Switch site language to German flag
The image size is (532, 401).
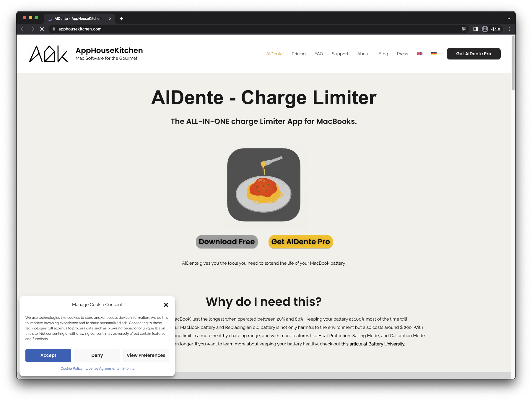click(x=434, y=54)
